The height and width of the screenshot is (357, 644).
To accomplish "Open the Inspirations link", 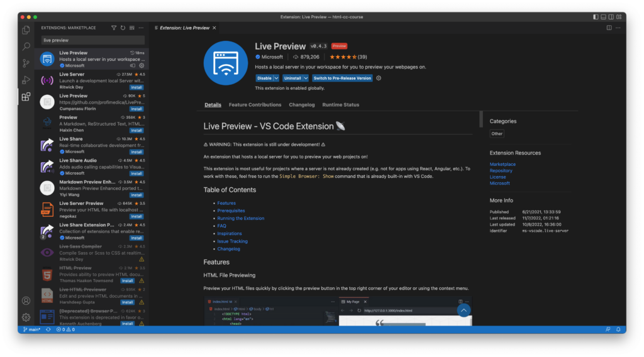I will (230, 233).
